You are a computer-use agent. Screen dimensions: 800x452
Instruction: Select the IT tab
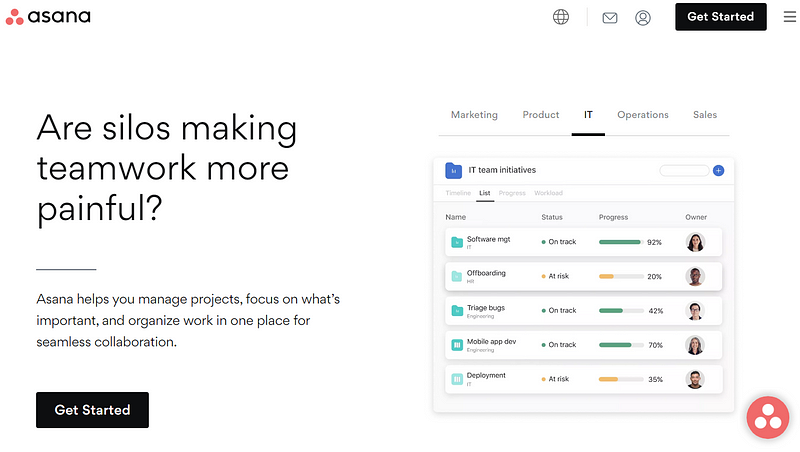click(588, 115)
